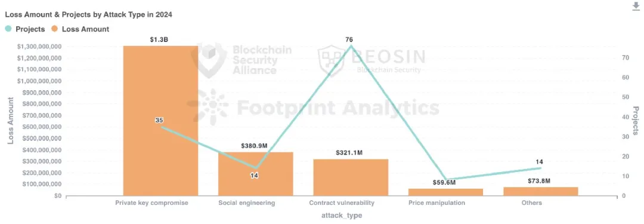This screenshot has height=224, width=644.
Task: Toggle the Projects legend series
Action: pos(24,29)
